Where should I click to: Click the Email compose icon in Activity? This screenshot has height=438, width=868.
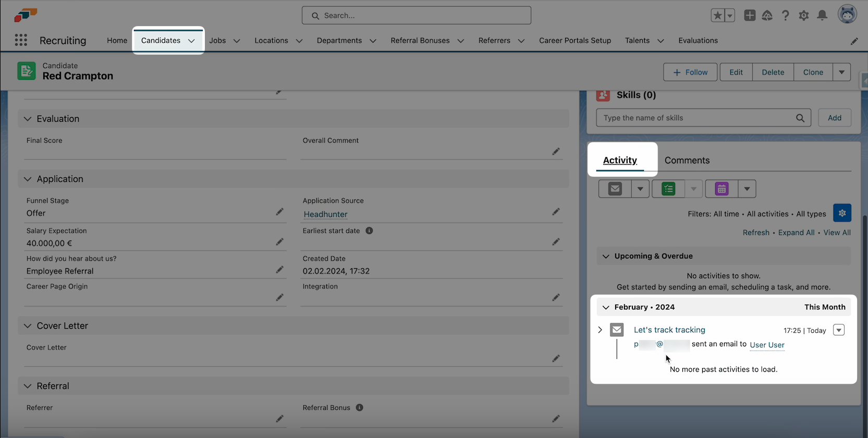pyautogui.click(x=615, y=189)
